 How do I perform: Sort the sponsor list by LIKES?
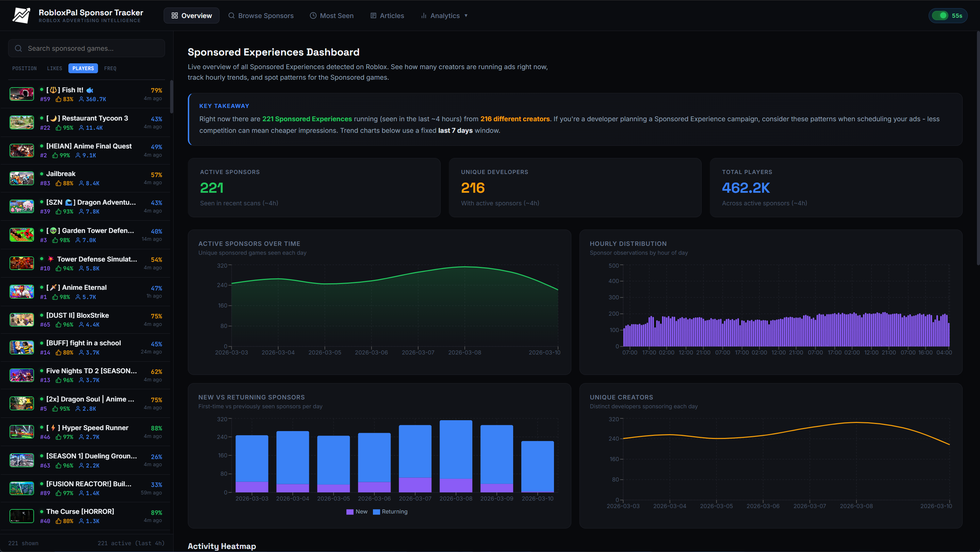[x=54, y=68]
